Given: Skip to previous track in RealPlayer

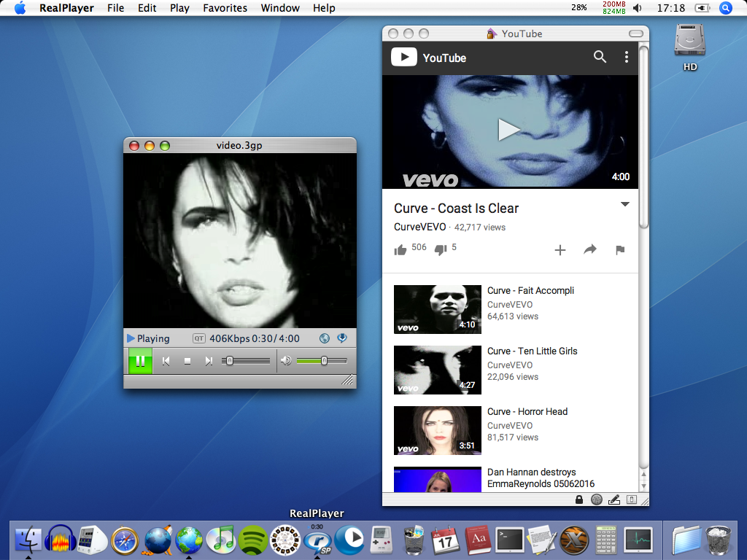Looking at the screenshot, I should pyautogui.click(x=166, y=362).
